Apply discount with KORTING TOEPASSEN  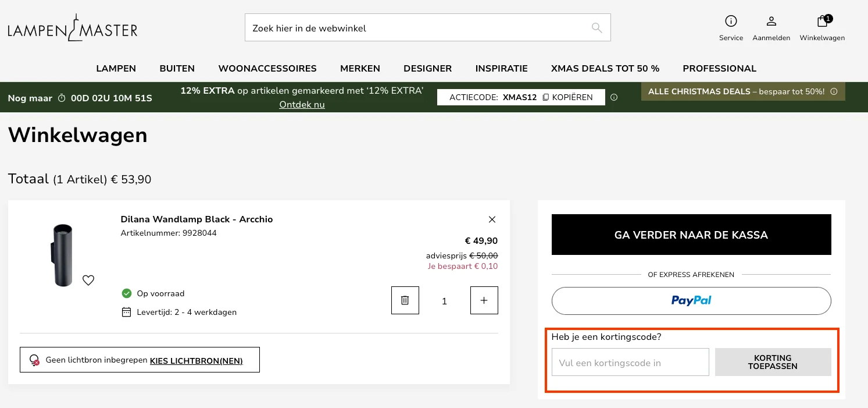(x=773, y=362)
